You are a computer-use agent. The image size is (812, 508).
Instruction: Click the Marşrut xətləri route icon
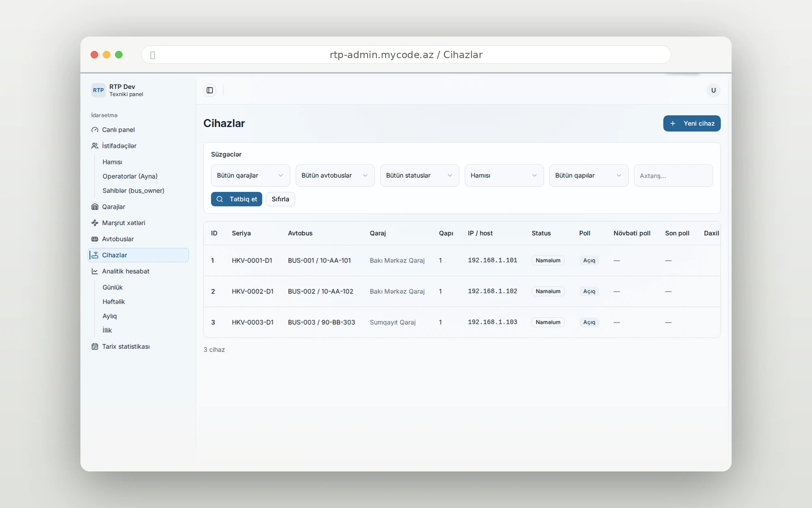tap(95, 223)
